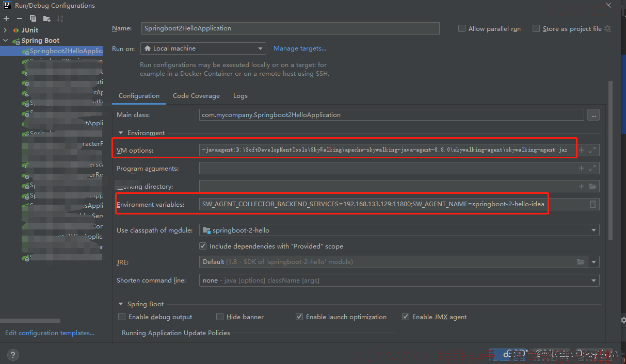Image resolution: width=626 pixels, height=364 pixels.
Task: Collapse the Spring Boot tree node
Action: point(6,41)
